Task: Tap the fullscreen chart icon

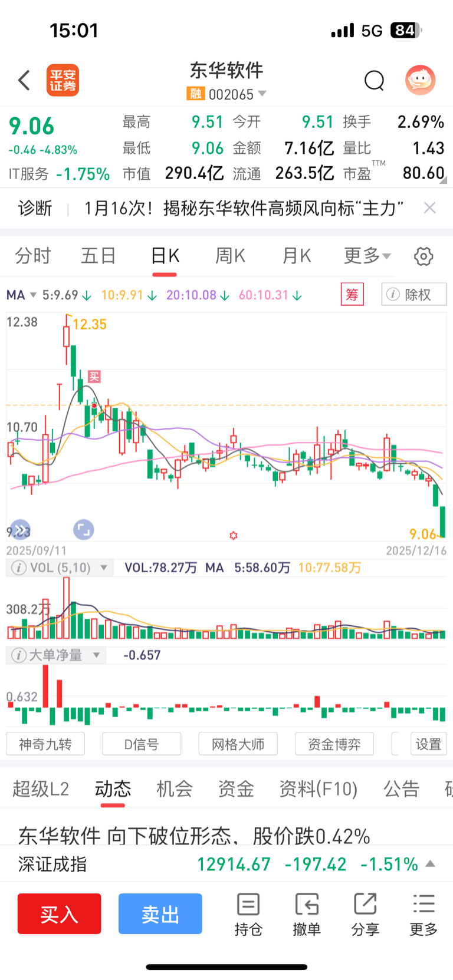Action: click(84, 530)
